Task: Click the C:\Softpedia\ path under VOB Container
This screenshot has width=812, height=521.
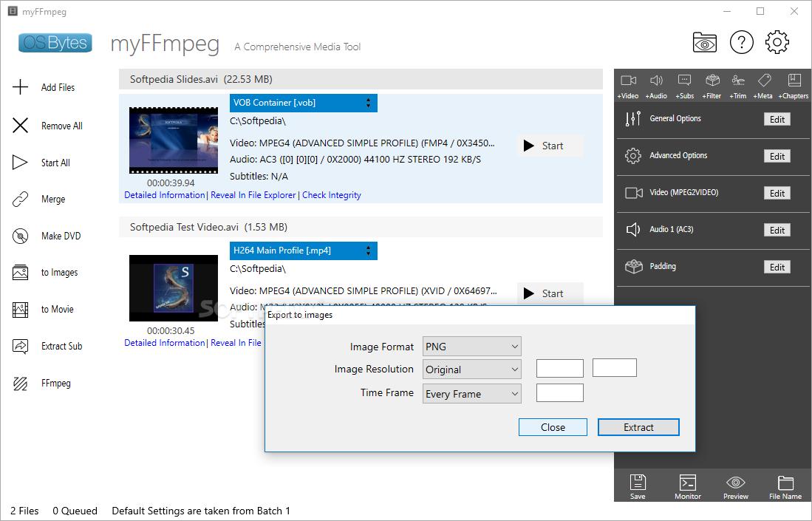Action: [258, 121]
